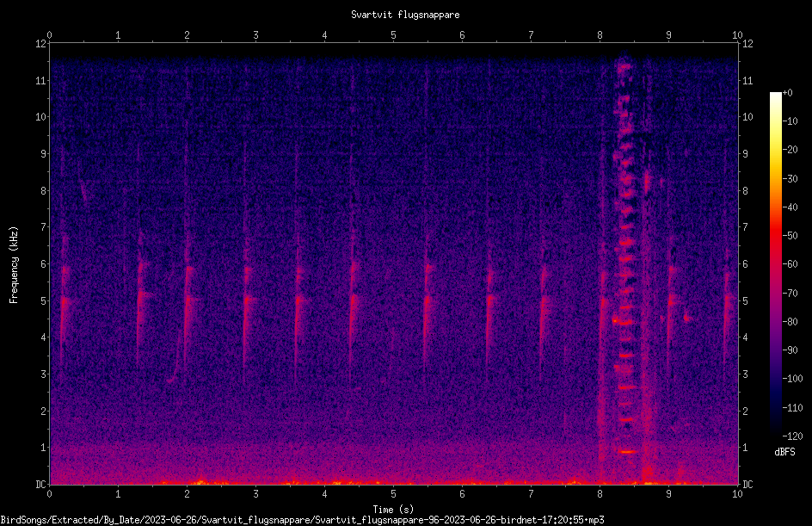Image resolution: width=812 pixels, height=526 pixels.
Task: Click the "-60" color scale label
Action: click(x=790, y=264)
